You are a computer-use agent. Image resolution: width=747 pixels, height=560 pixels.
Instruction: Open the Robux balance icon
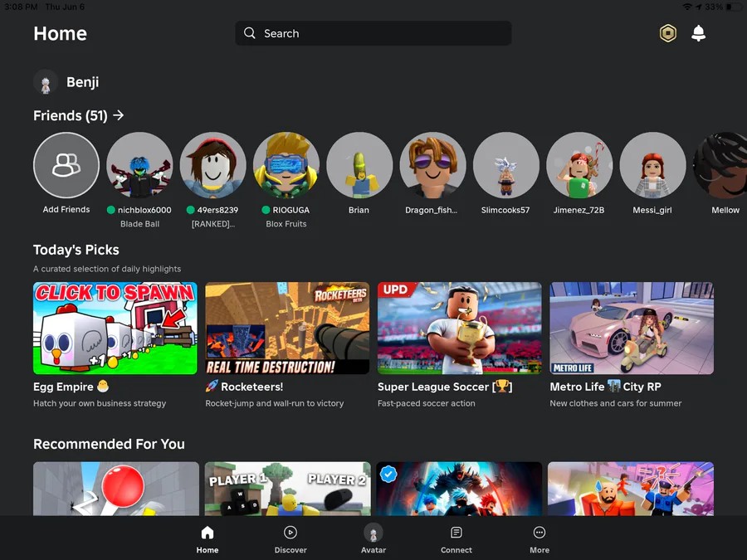point(668,33)
